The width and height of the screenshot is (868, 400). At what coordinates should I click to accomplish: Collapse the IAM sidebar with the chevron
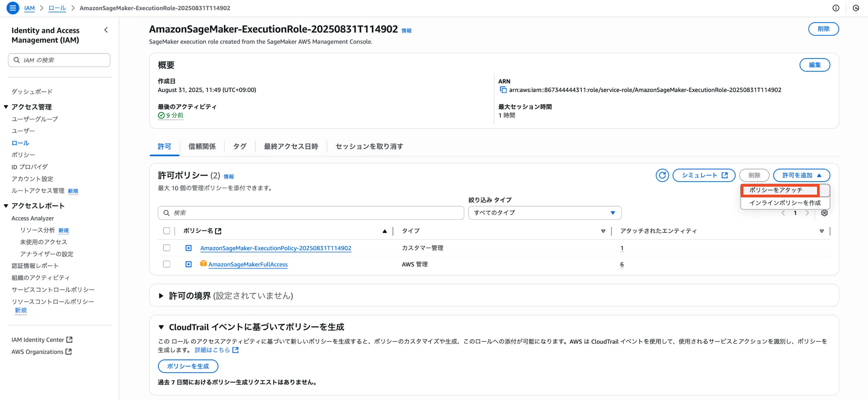pos(106,30)
